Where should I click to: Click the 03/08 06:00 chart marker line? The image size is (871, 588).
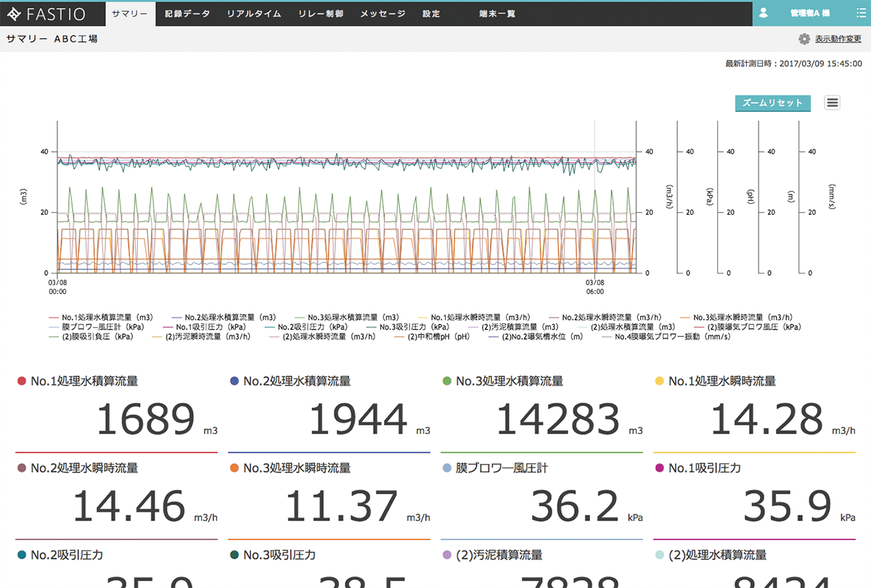click(594, 196)
